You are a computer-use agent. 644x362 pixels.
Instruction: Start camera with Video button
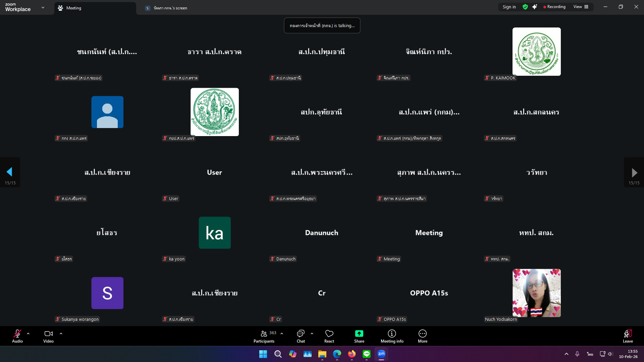(48, 336)
